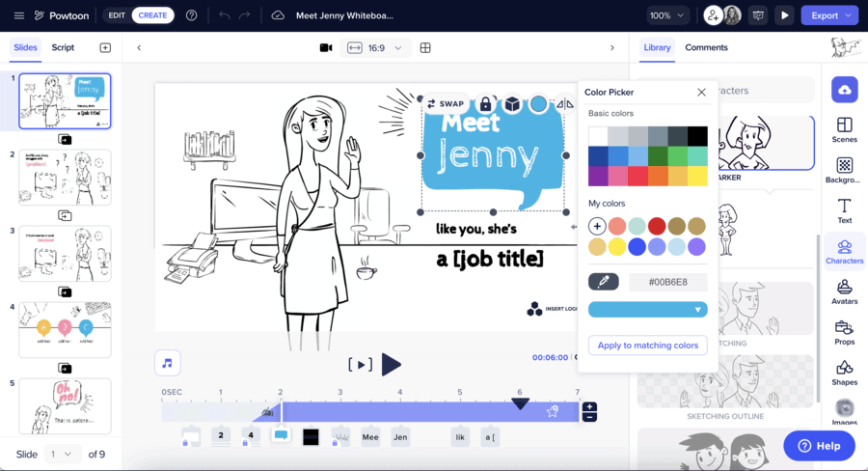Click the eyedropper color tool
This screenshot has width=868, height=471.
tap(604, 282)
